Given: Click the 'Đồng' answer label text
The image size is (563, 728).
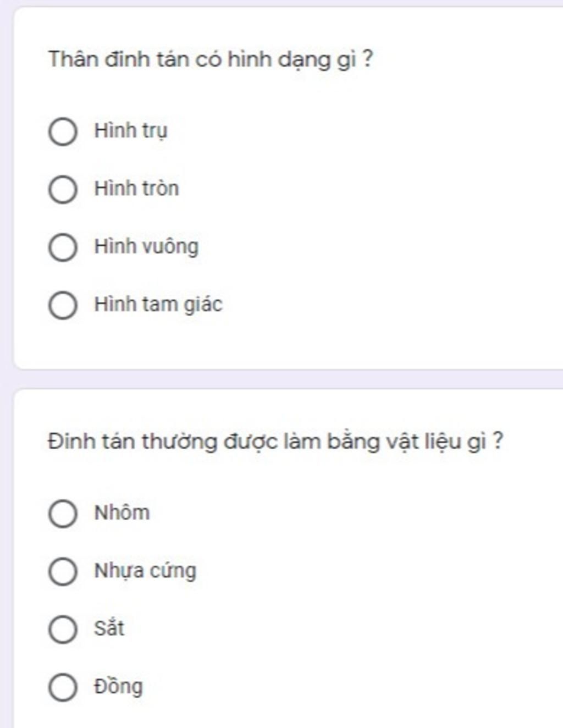Looking at the screenshot, I should click(118, 686).
